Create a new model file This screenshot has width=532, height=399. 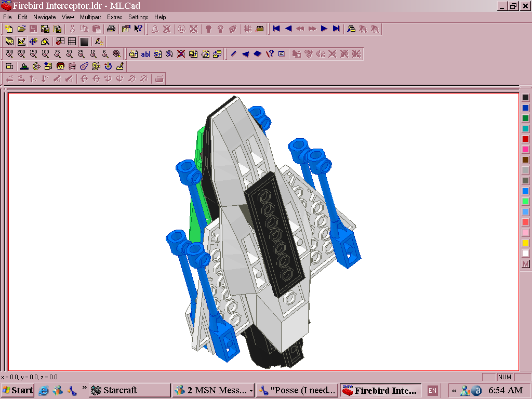(x=9, y=29)
